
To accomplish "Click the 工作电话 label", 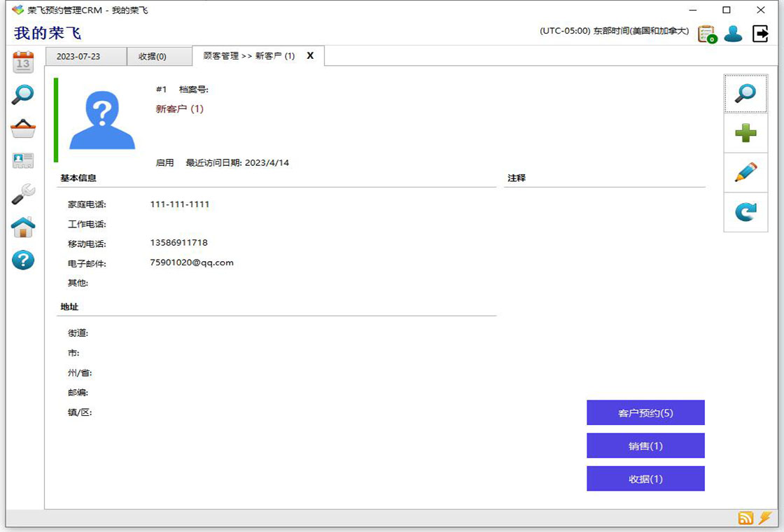I will pyautogui.click(x=87, y=224).
